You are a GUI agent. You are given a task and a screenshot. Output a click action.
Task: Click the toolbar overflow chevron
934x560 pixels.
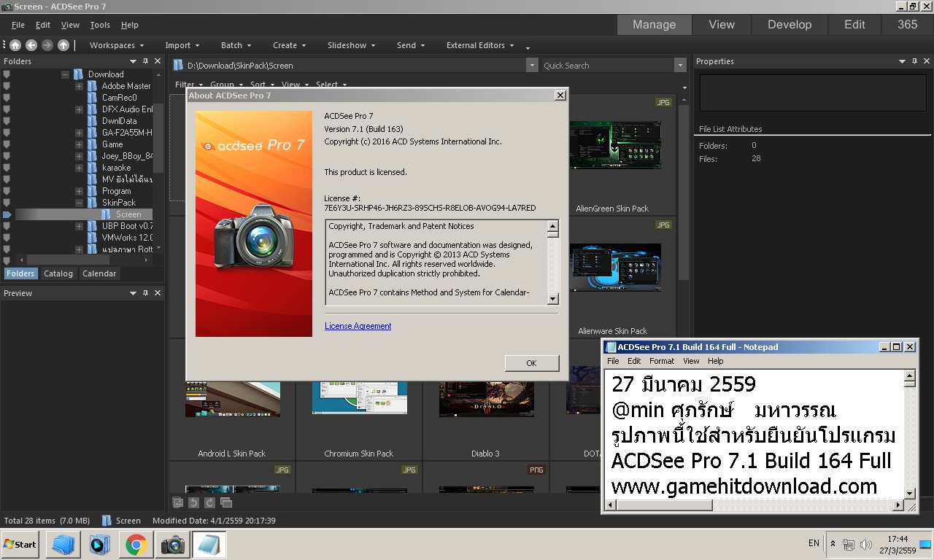coord(528,47)
